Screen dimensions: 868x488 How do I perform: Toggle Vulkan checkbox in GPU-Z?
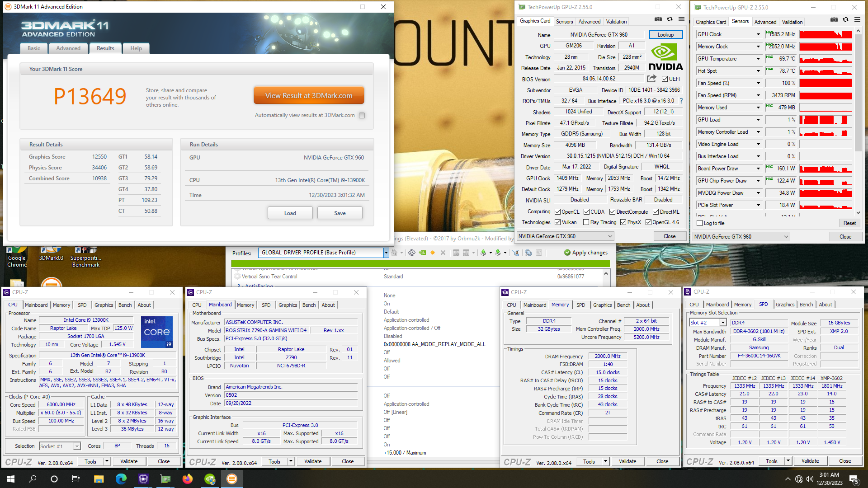point(558,222)
